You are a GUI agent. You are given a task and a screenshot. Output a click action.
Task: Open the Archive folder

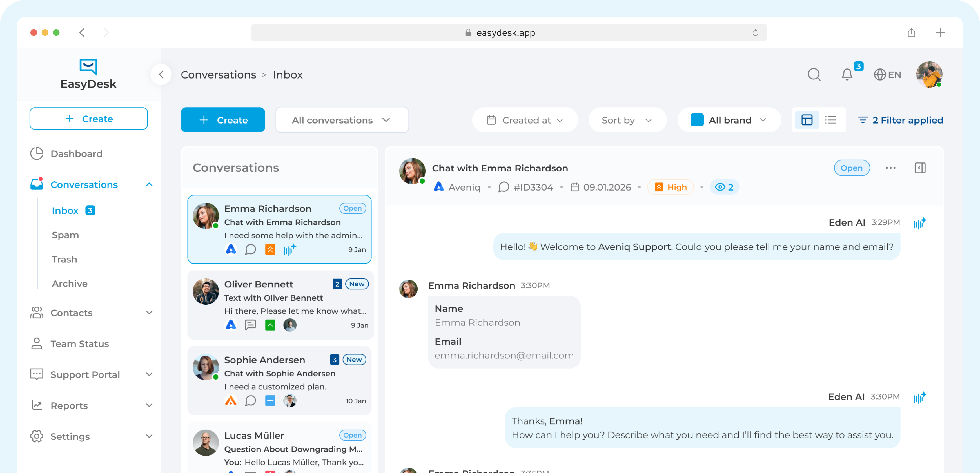tap(70, 284)
